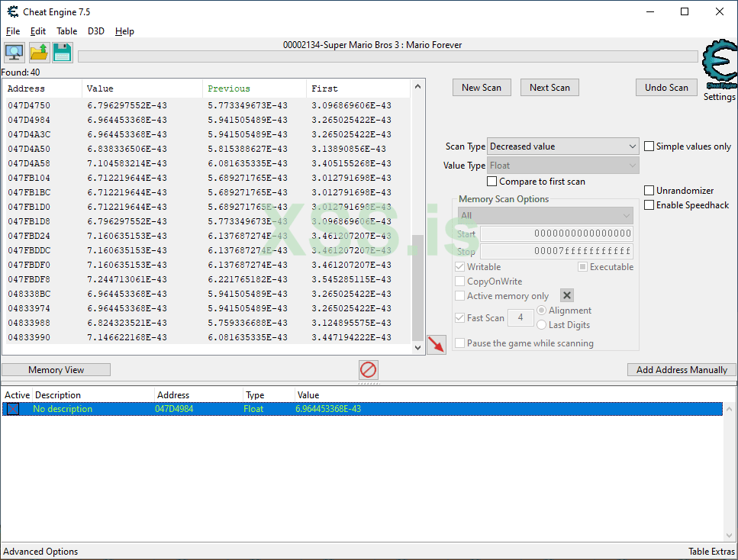Open Memory View window
This screenshot has width=738, height=560.
56,370
